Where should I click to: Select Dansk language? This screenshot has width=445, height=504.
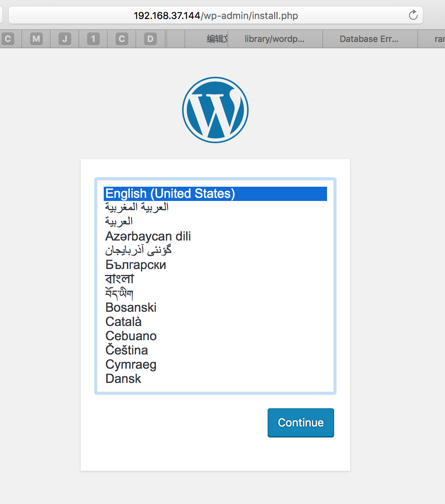[x=215, y=379]
